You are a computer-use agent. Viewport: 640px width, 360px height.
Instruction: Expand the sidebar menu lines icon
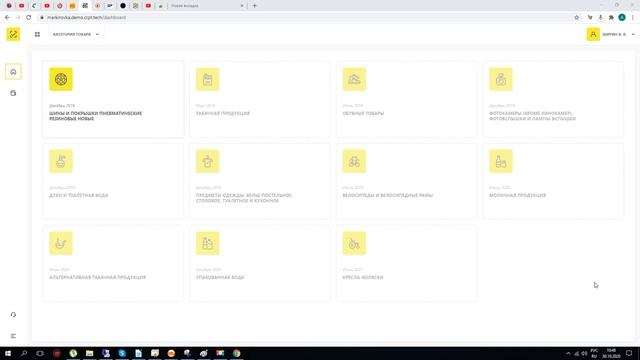(13, 336)
